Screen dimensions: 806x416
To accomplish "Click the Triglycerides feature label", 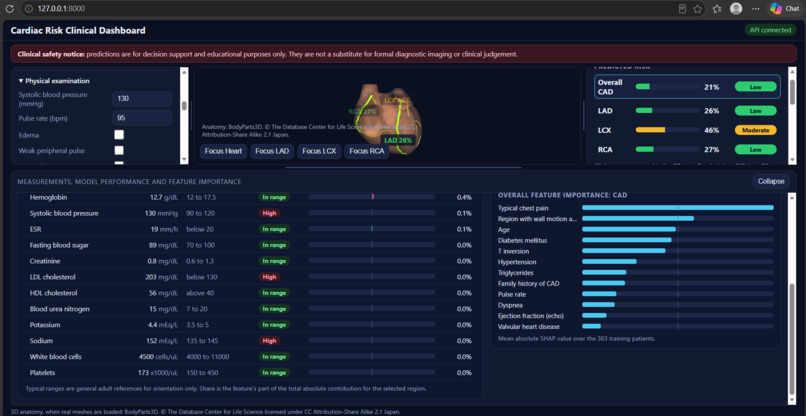I will [516, 273].
